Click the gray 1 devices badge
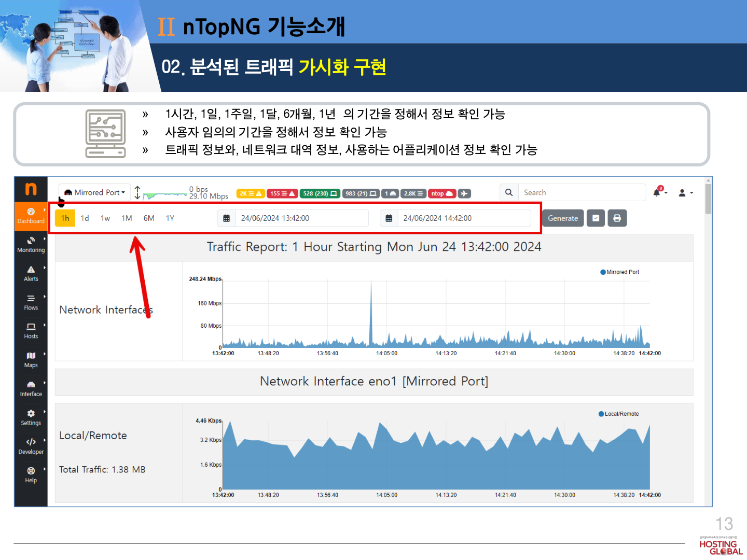The image size is (747, 560). 390,193
